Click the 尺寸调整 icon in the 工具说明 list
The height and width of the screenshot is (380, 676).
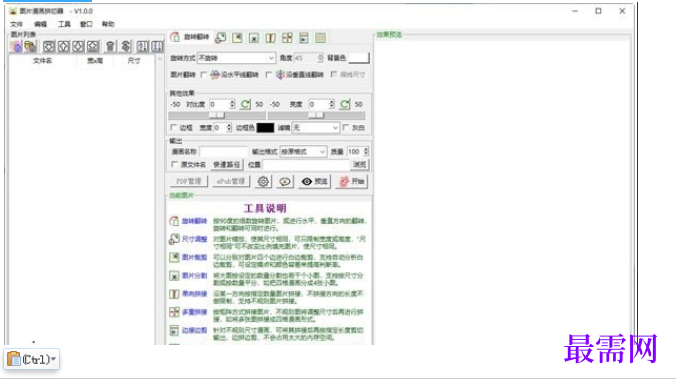[x=174, y=239]
